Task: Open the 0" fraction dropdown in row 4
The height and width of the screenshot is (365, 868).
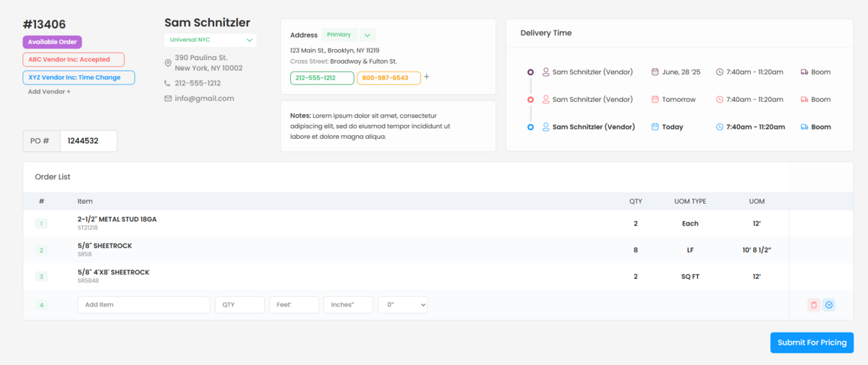Action: [402, 305]
